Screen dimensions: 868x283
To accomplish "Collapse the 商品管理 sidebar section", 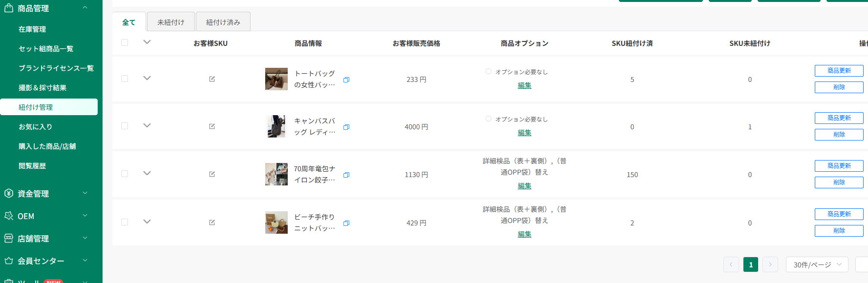I will [x=85, y=8].
